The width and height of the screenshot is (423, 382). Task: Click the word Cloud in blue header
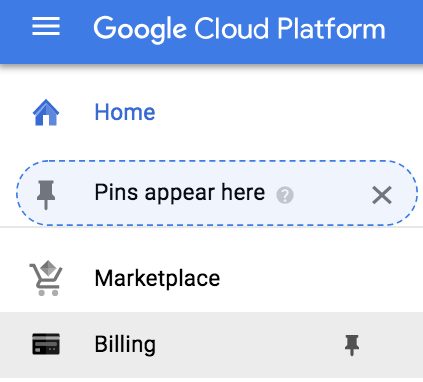(231, 28)
